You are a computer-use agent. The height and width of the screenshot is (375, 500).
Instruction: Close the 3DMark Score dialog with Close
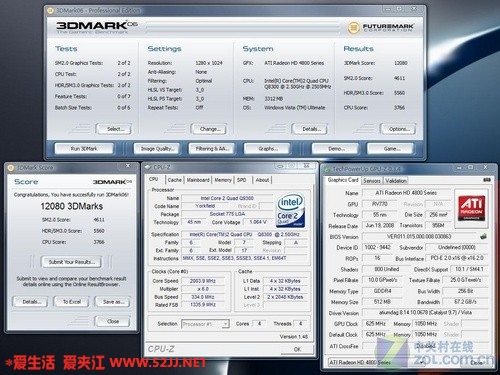(x=113, y=322)
